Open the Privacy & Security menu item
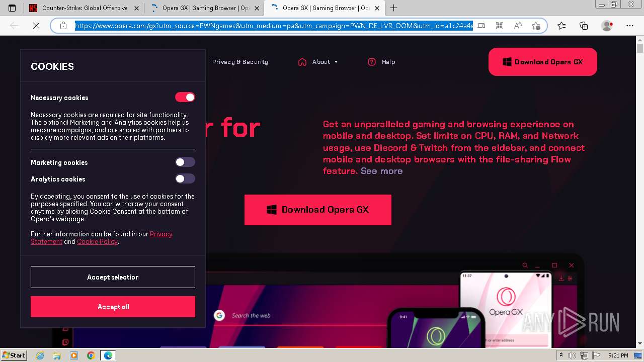This screenshot has width=644, height=362. click(240, 62)
